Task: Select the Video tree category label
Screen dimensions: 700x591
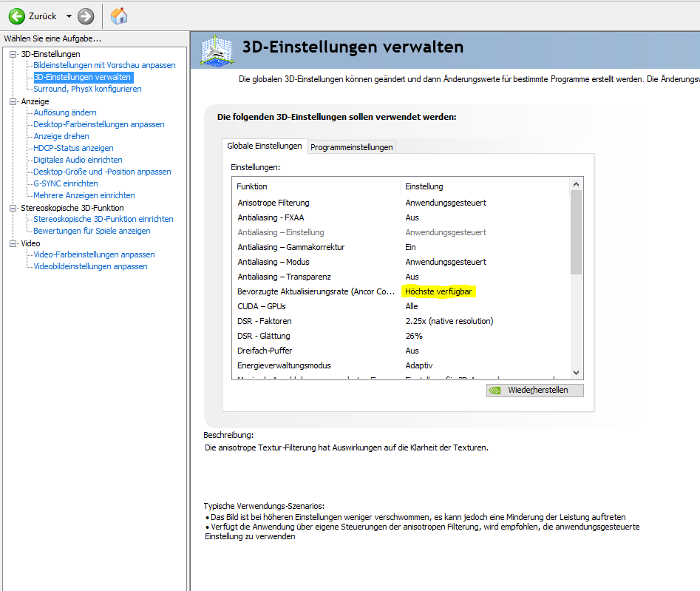Action: 30,243
